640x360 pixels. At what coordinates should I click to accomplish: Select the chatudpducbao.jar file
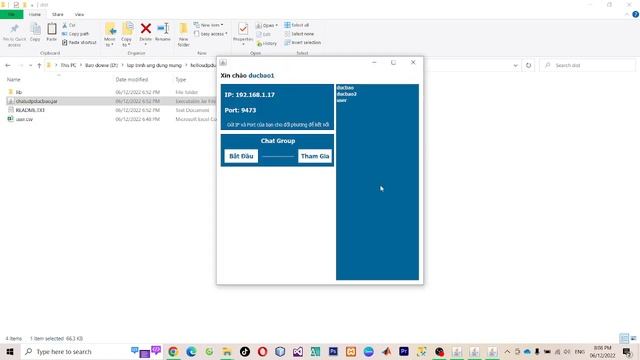(x=36, y=101)
